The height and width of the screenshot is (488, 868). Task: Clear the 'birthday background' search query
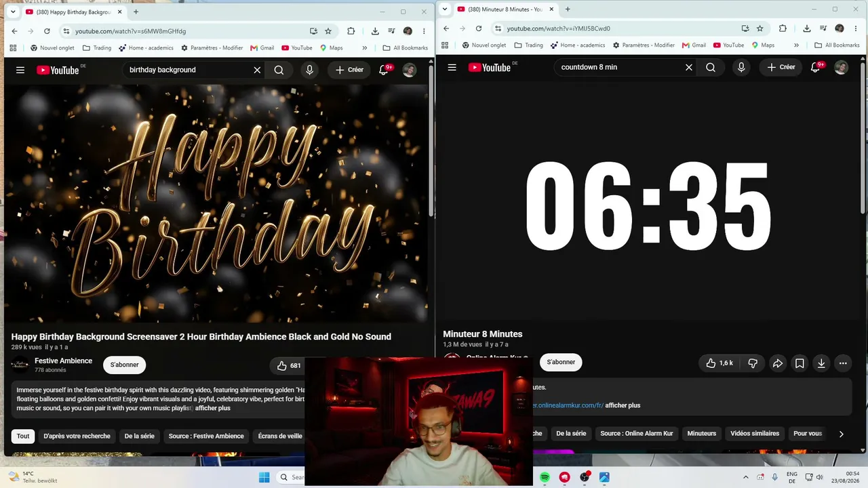(257, 70)
